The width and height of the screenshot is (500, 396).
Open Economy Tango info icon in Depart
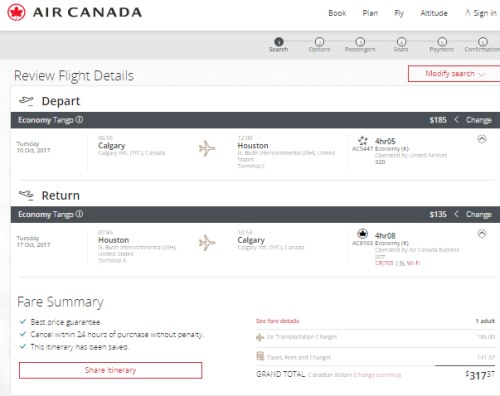click(79, 120)
